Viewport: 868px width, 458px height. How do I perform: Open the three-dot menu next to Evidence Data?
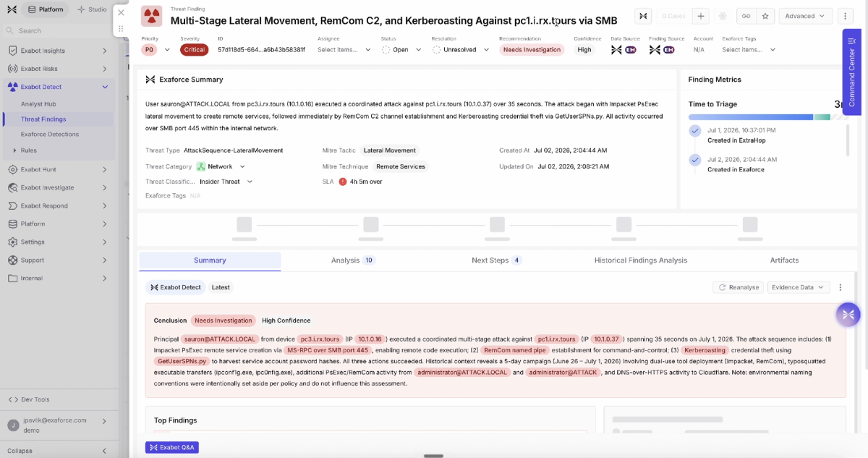[x=841, y=287]
